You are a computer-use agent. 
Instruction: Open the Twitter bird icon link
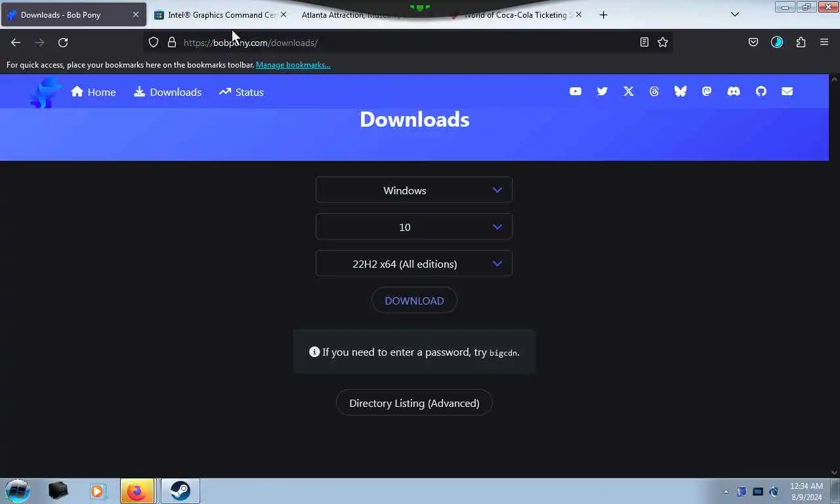[602, 92]
